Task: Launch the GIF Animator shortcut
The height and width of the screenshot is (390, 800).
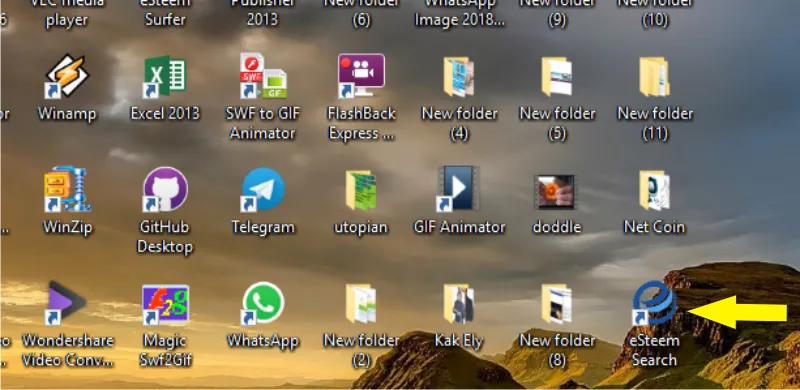Action: [459, 189]
